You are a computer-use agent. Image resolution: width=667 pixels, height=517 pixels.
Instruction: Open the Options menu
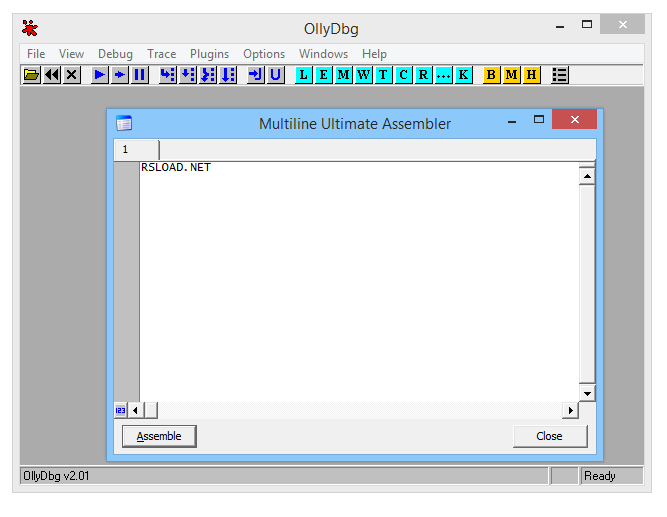click(264, 54)
